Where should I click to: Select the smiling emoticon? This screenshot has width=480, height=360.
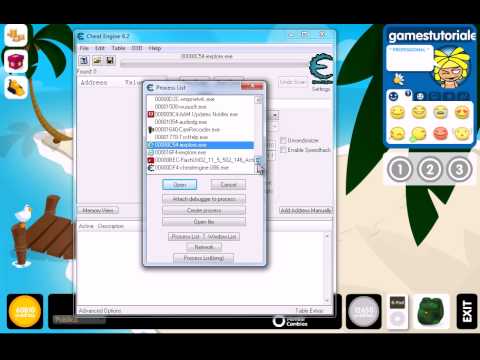[x=397, y=112]
